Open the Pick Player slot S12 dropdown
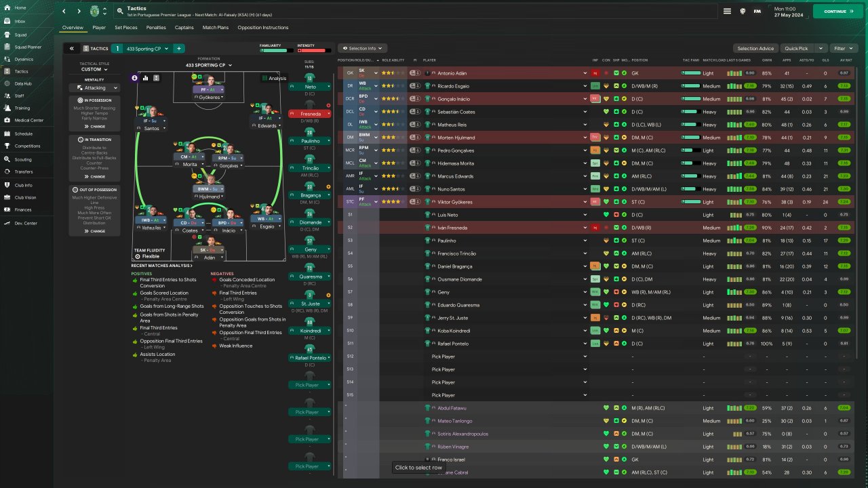The image size is (868, 488). tap(585, 357)
